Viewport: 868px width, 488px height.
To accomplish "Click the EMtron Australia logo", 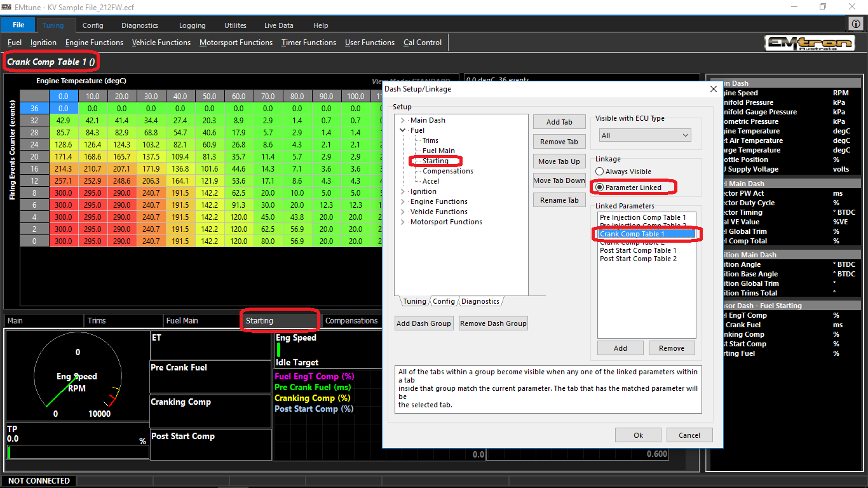I will coord(809,43).
